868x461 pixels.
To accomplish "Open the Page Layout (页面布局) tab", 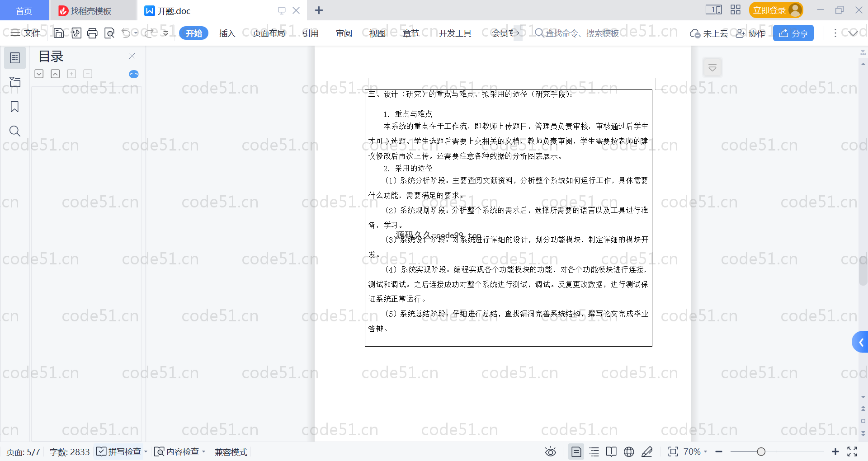I will tap(269, 33).
